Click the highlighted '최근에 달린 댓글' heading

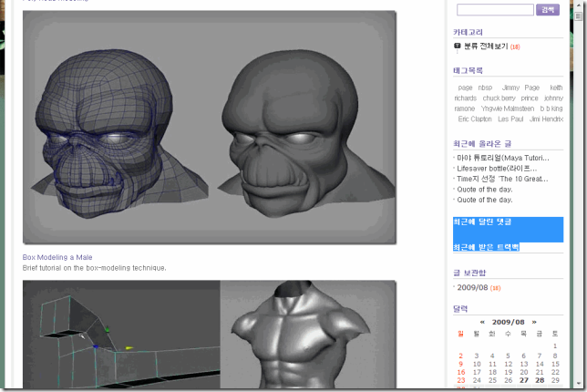[482, 222]
